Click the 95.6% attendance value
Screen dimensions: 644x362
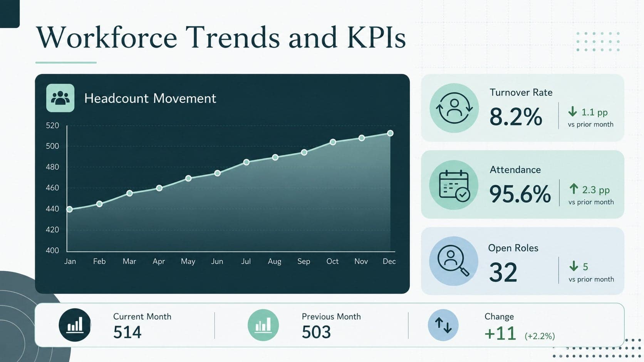pyautogui.click(x=520, y=194)
